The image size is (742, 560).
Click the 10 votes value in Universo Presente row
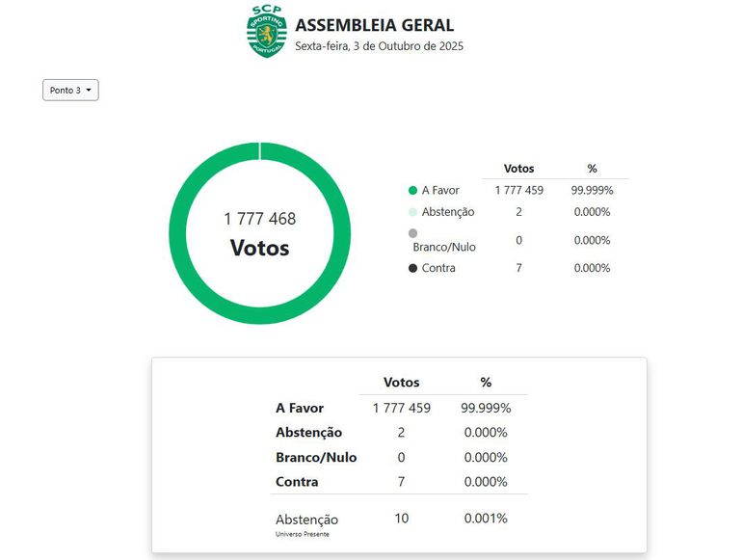[x=401, y=519]
